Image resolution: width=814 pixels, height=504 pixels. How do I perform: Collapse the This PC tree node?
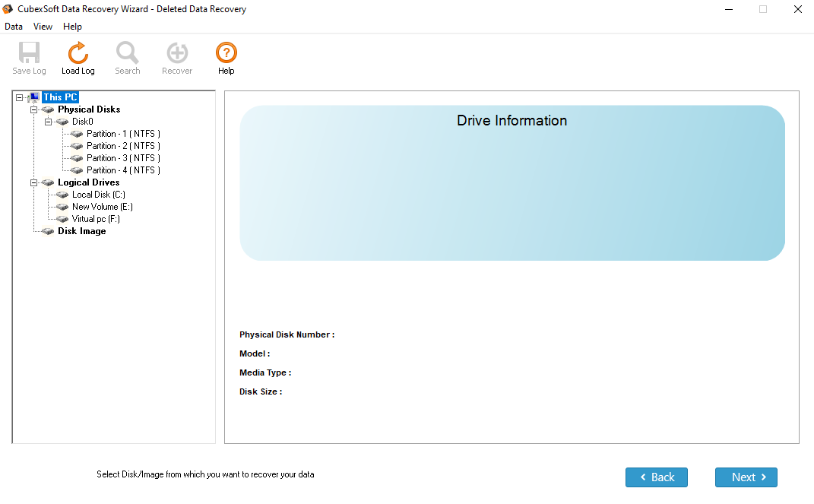tap(20, 97)
